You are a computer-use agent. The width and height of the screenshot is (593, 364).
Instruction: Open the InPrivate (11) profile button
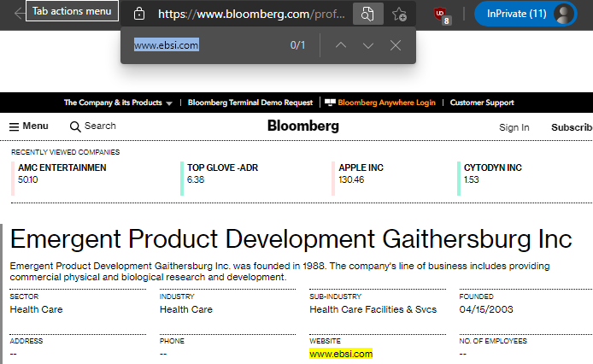point(525,14)
